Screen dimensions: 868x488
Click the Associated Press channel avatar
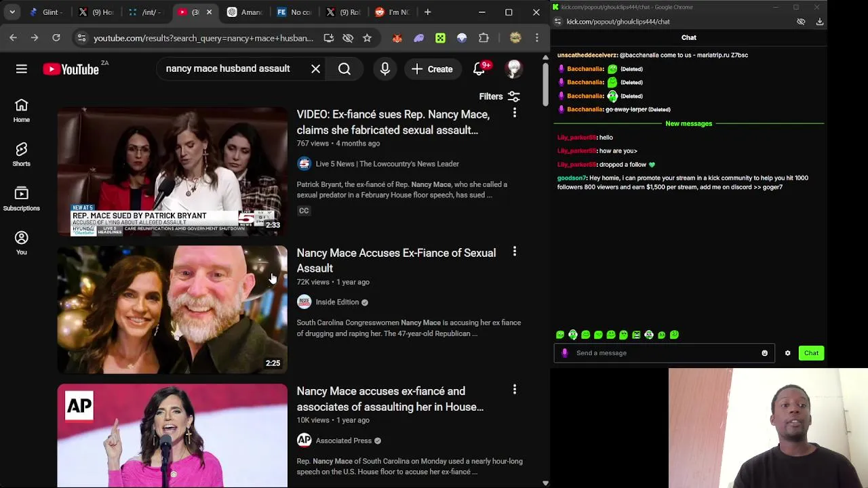(304, 441)
